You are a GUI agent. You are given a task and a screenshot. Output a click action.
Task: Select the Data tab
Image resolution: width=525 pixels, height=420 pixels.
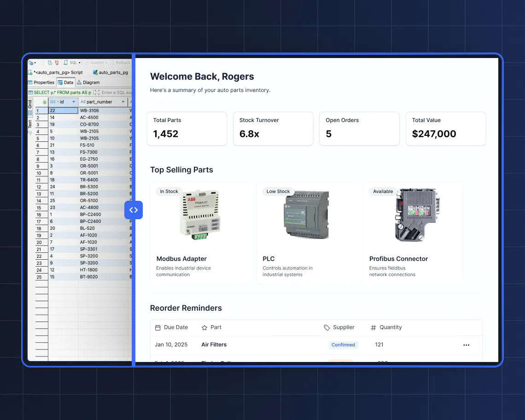point(65,82)
